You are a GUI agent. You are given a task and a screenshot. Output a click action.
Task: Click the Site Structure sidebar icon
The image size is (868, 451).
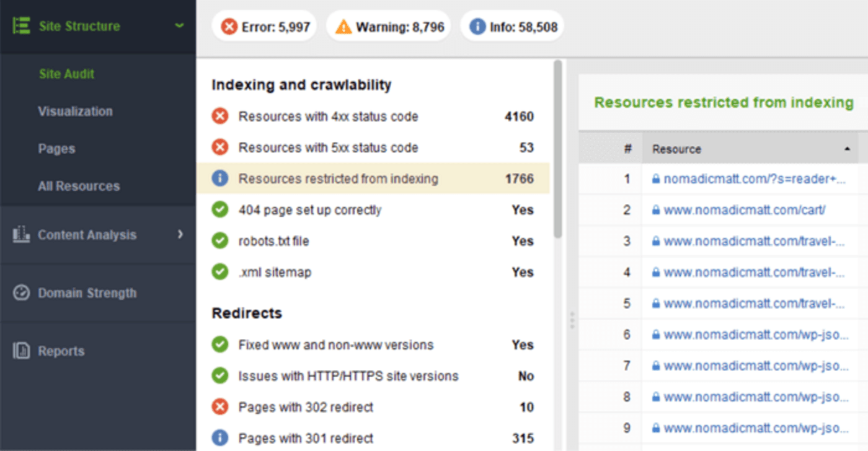pos(20,25)
